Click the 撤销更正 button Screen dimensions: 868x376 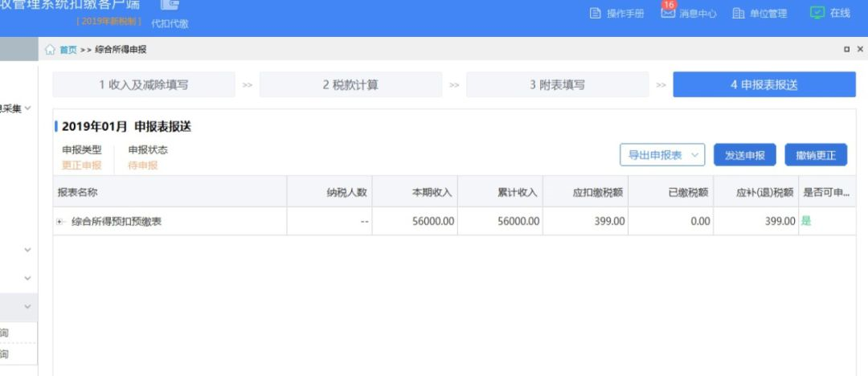click(816, 155)
